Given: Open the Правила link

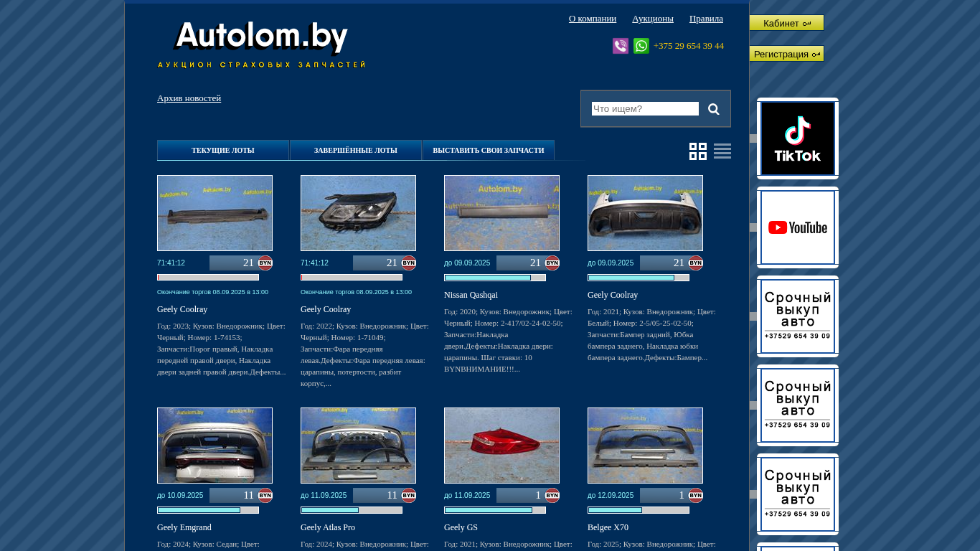Looking at the screenshot, I should 706,19.
